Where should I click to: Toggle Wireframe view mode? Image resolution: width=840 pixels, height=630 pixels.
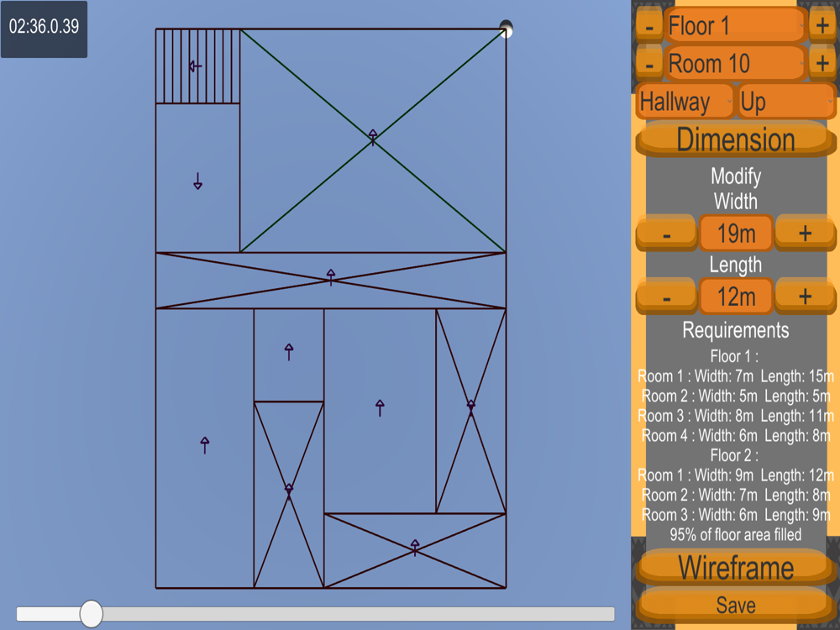click(x=736, y=567)
